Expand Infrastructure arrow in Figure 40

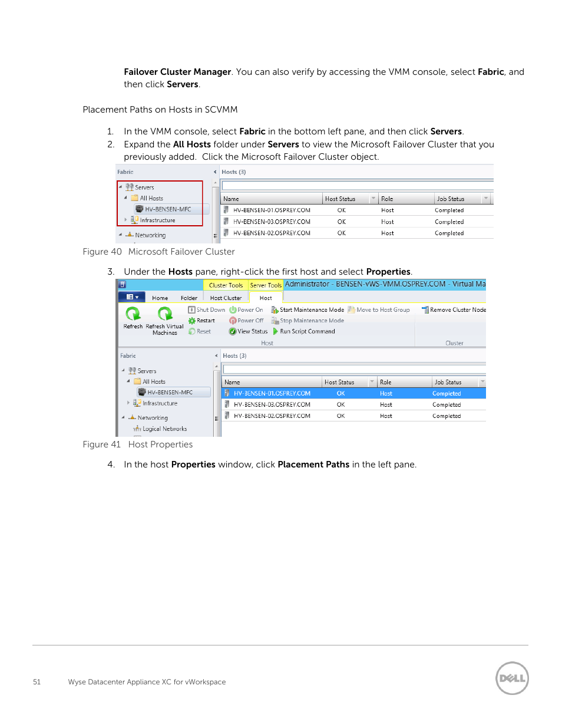[125, 220]
